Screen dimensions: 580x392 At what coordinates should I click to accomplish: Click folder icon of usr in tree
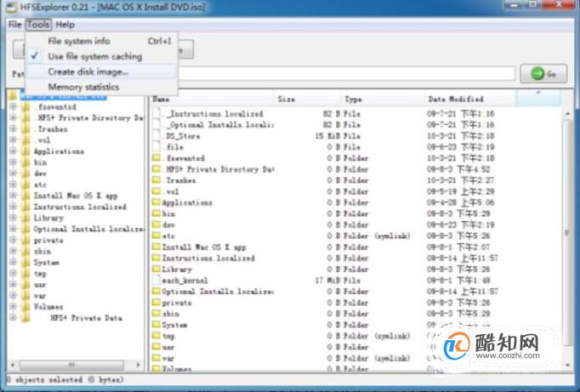[x=26, y=284]
